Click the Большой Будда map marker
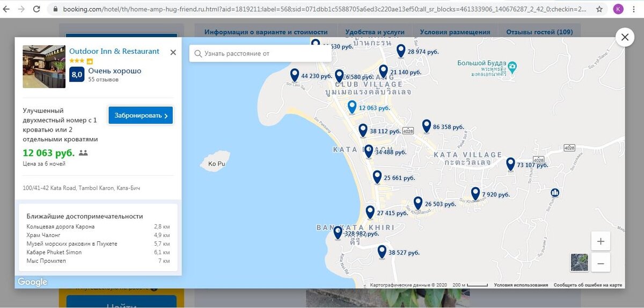The image size is (644, 308). [512, 67]
